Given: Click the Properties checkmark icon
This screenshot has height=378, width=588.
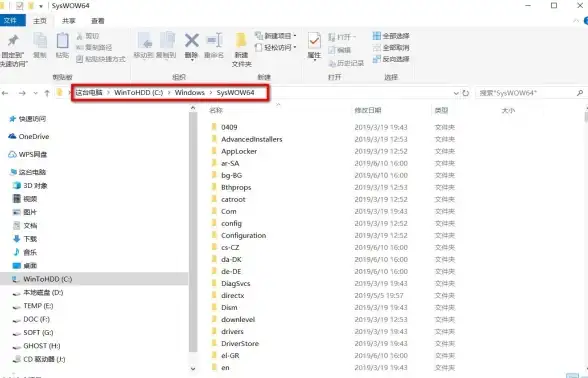Looking at the screenshot, I should click(314, 40).
